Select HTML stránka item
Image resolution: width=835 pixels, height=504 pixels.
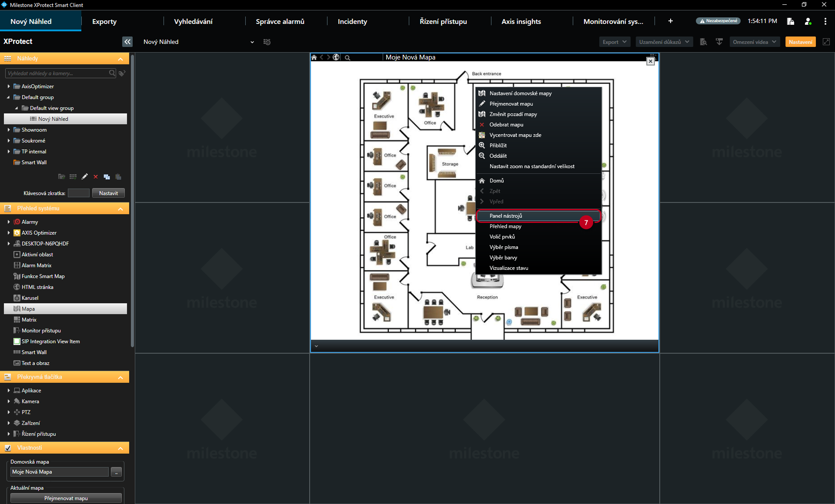(x=37, y=287)
